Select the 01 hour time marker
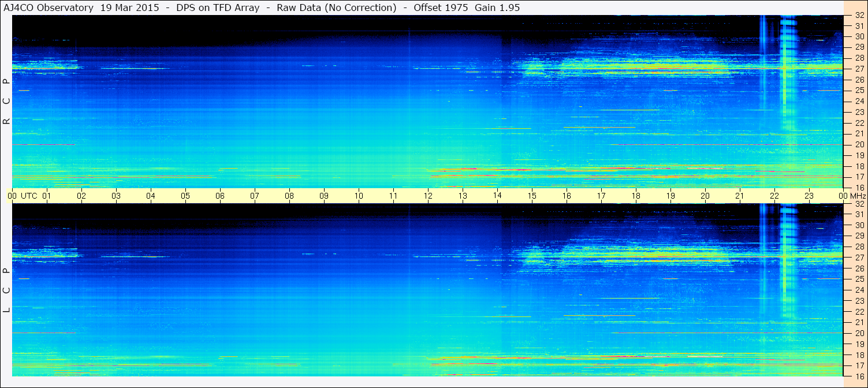This screenshot has height=388, width=868. coord(47,196)
